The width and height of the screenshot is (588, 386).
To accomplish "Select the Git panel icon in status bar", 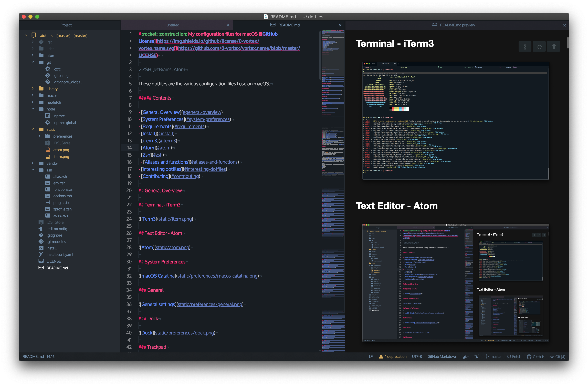I will click(558, 356).
